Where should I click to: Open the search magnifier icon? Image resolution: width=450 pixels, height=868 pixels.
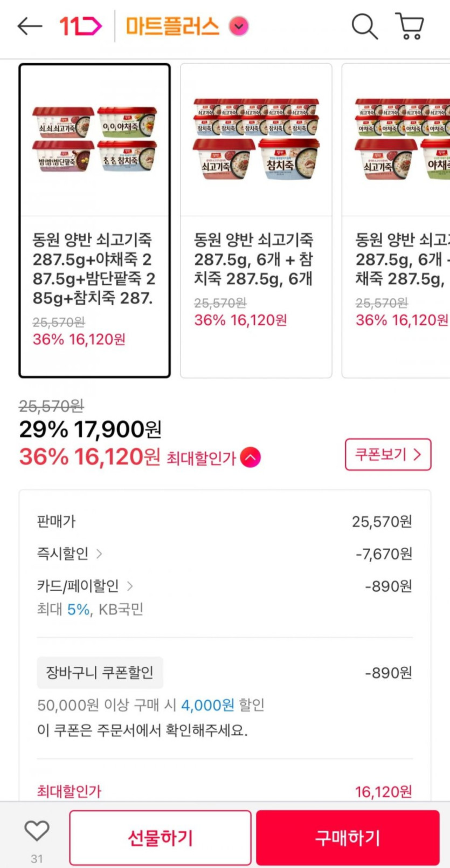click(364, 26)
